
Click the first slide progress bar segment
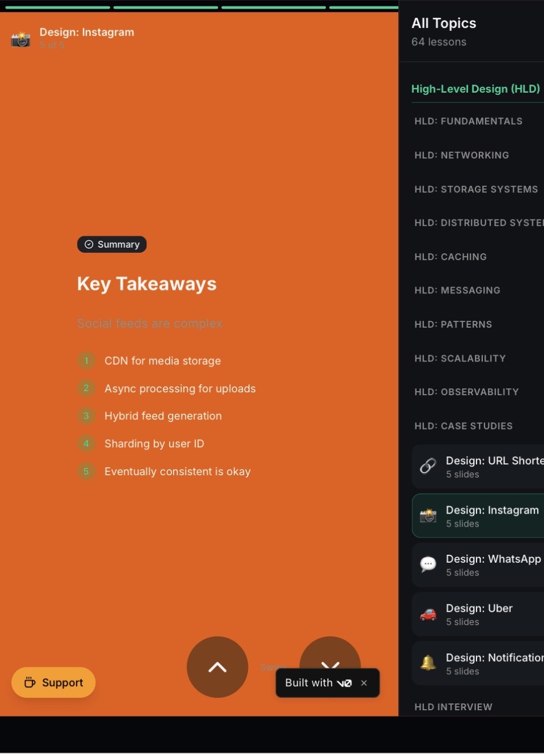point(57,7)
